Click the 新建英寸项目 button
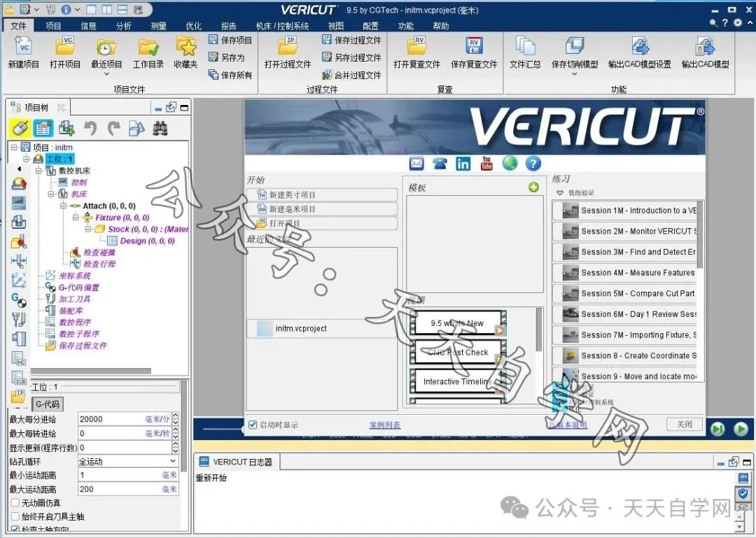The height and width of the screenshot is (538, 756). point(322,194)
